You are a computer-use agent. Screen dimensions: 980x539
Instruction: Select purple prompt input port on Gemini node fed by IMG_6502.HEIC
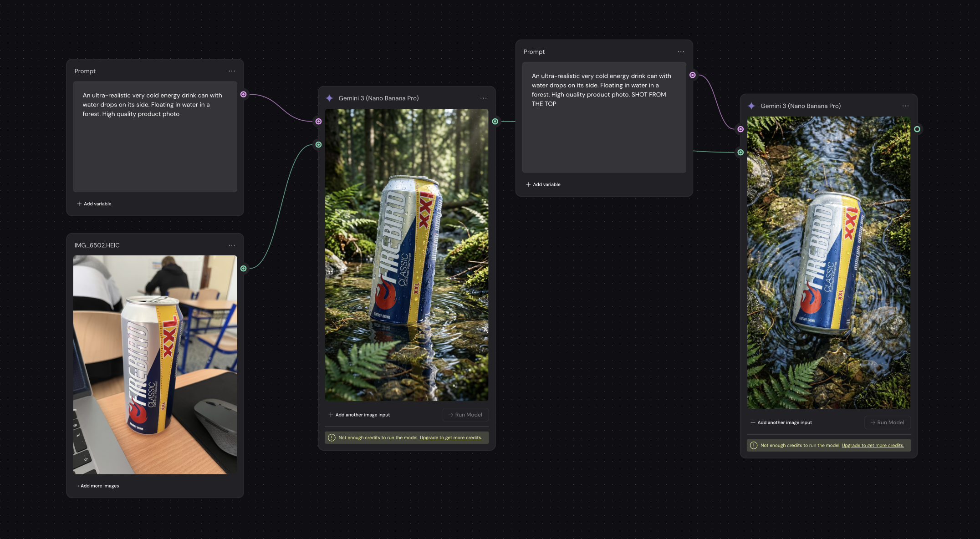(319, 122)
